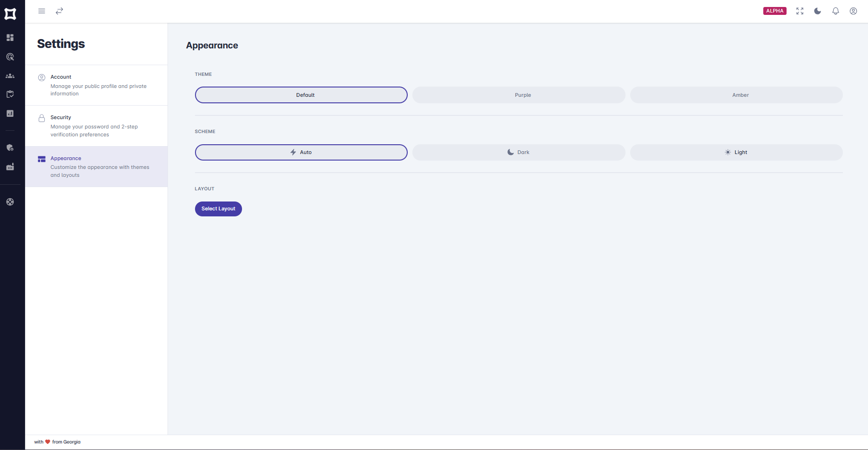Open the dashboard panel from the sidebar
The image size is (868, 450).
click(x=10, y=38)
